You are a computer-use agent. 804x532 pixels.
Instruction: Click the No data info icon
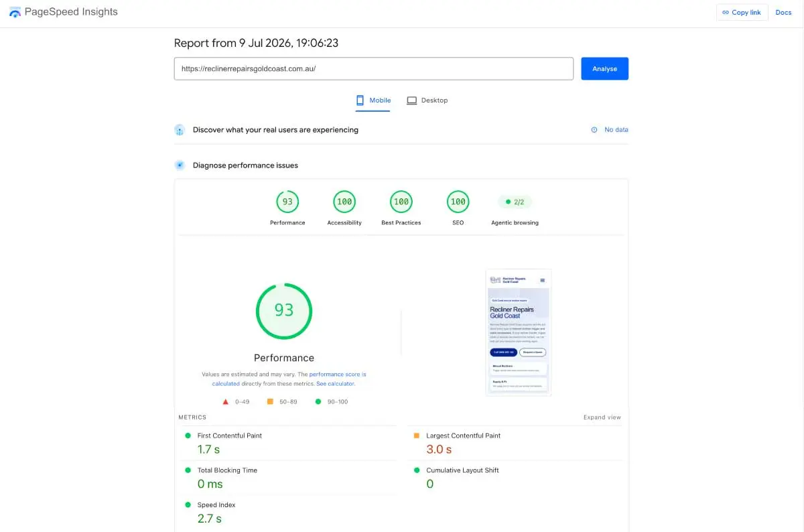[594, 130]
